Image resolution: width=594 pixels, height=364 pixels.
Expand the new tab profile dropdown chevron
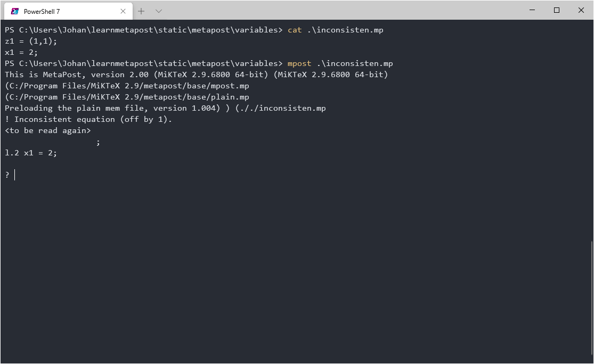pyautogui.click(x=159, y=11)
